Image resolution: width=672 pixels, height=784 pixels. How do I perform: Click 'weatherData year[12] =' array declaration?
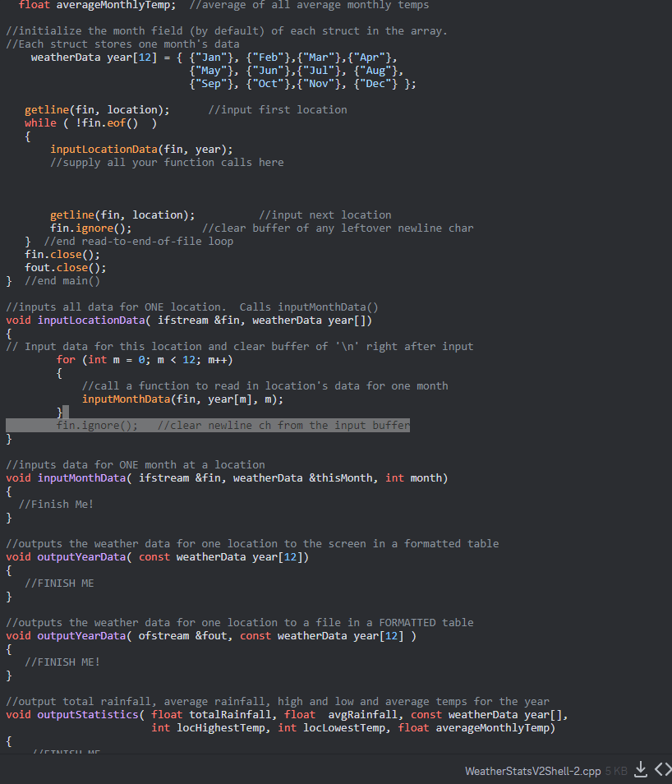100,58
